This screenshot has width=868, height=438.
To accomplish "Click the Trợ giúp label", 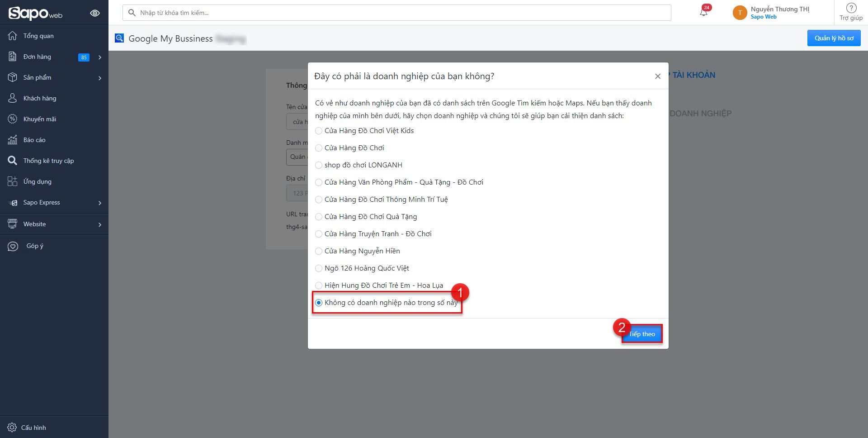I will tap(851, 18).
